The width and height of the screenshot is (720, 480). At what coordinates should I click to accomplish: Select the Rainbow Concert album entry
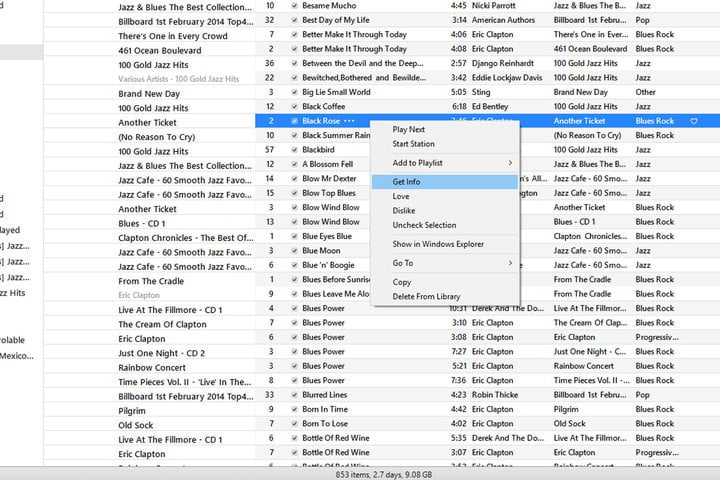point(152,367)
